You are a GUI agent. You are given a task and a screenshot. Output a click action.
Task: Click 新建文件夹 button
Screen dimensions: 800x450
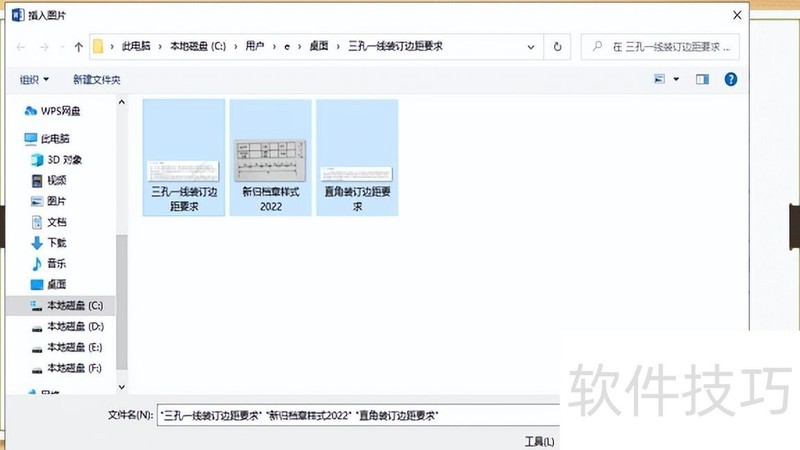click(x=96, y=80)
